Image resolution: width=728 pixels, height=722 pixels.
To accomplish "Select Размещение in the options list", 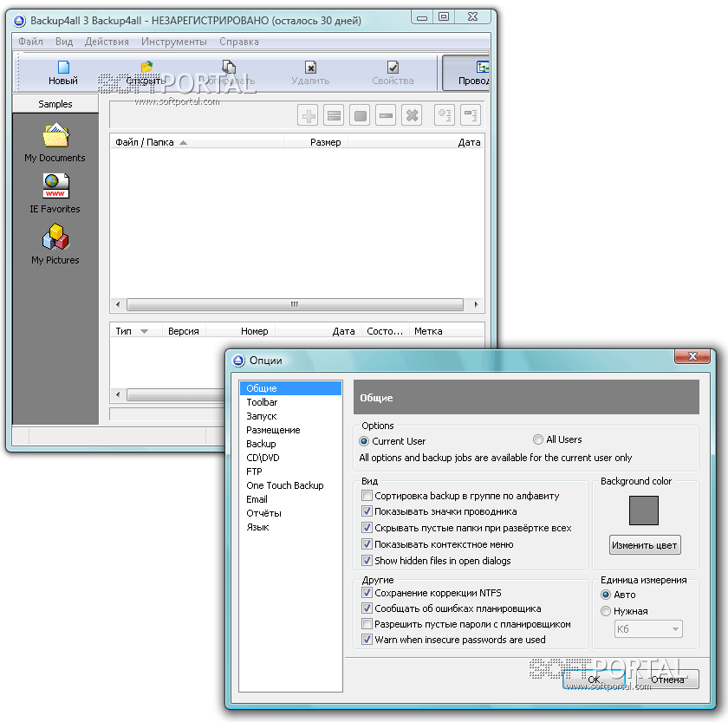I will [290, 430].
